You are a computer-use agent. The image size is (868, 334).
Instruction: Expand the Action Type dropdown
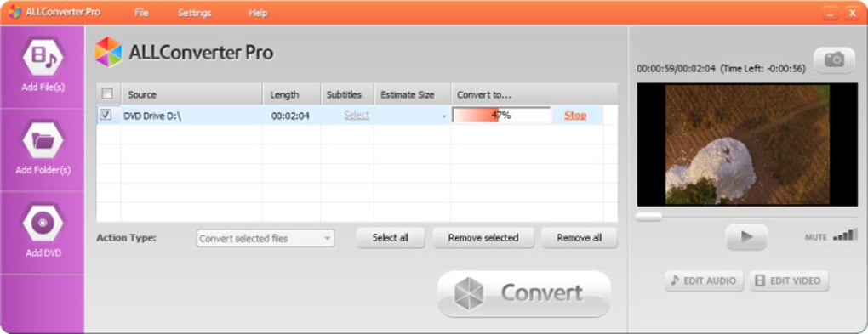[266, 238]
